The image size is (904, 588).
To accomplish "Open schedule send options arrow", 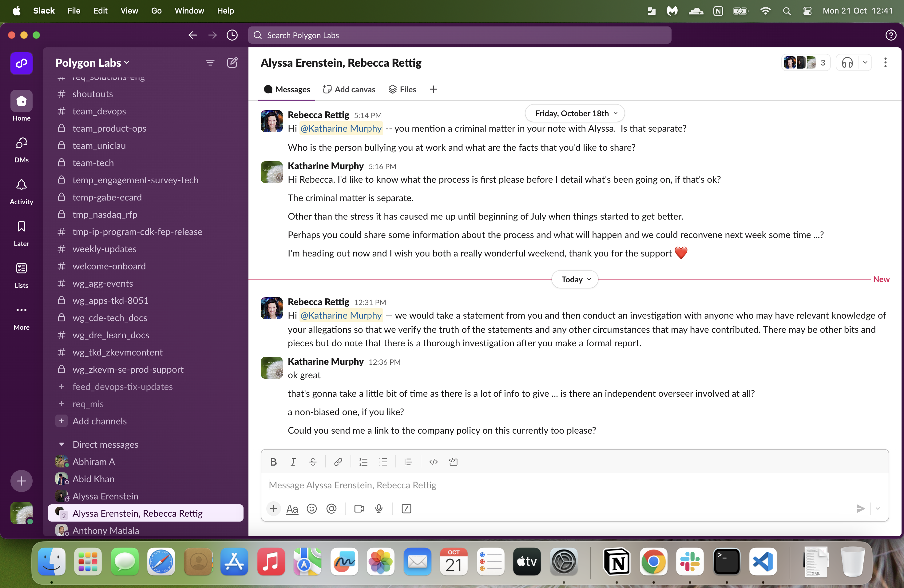I will (878, 509).
